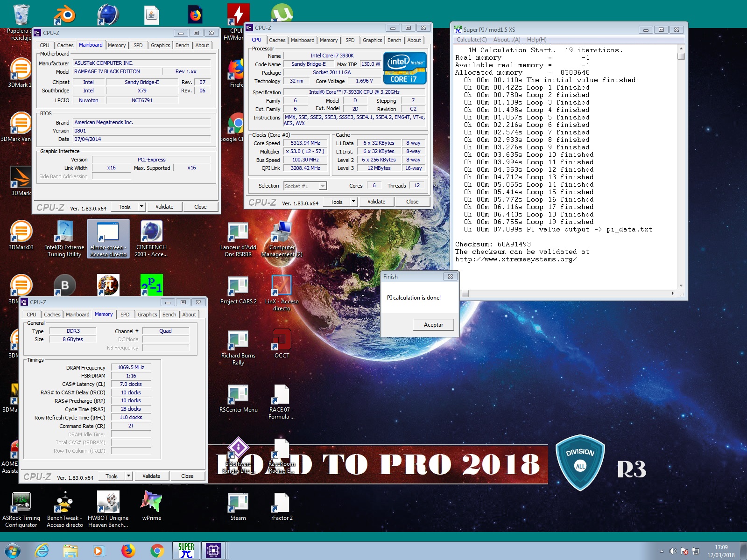The height and width of the screenshot is (560, 747).
Task: Select SPD tab in Memory CPU-Z window
Action: pyautogui.click(x=125, y=315)
